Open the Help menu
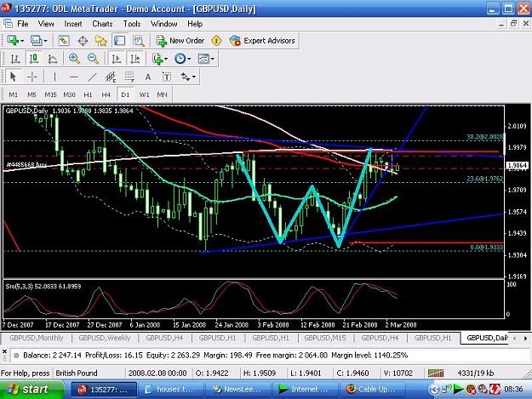Viewport: 532px width, 399px height. (195, 24)
